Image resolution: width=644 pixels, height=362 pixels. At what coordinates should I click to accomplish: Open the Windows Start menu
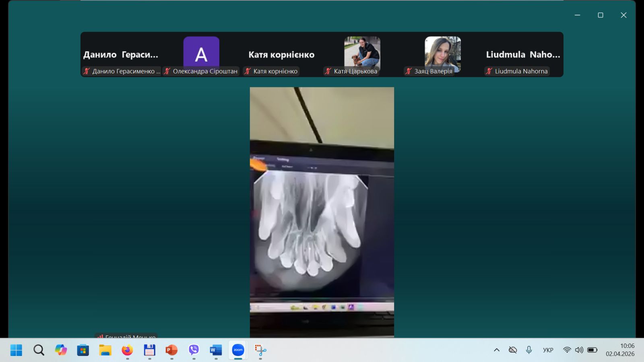pyautogui.click(x=17, y=350)
